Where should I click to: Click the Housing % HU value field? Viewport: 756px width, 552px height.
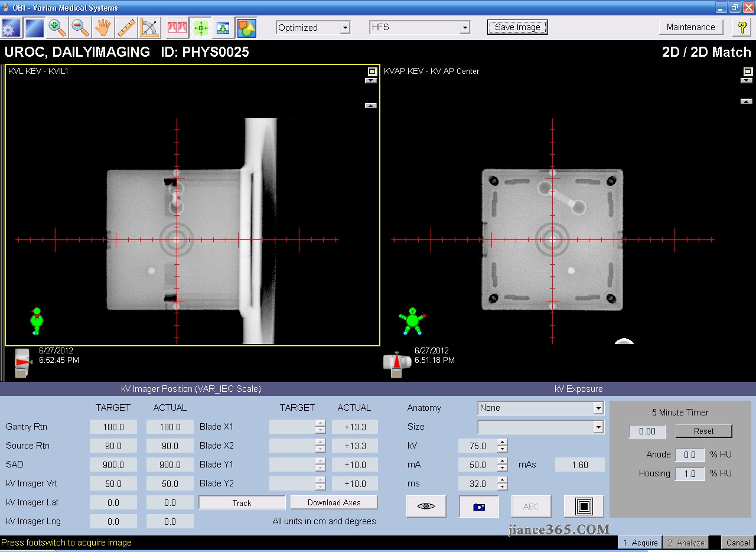[690, 473]
